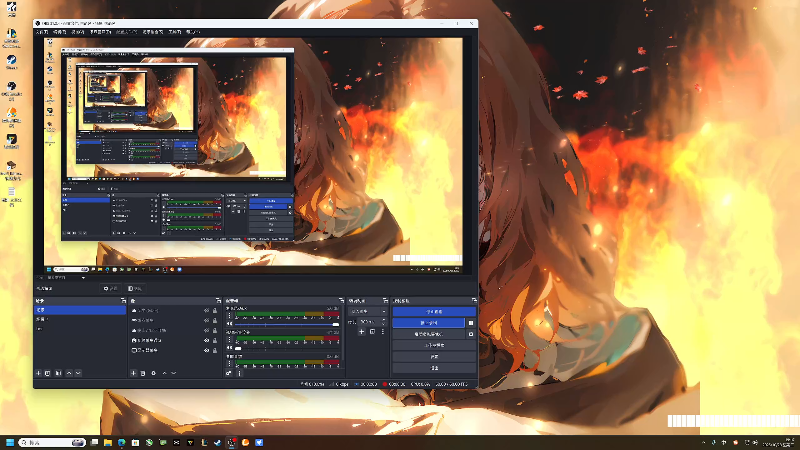Open the transition properties three-dot icon
Image resolution: width=800 pixels, height=450 pixels.
[383, 332]
